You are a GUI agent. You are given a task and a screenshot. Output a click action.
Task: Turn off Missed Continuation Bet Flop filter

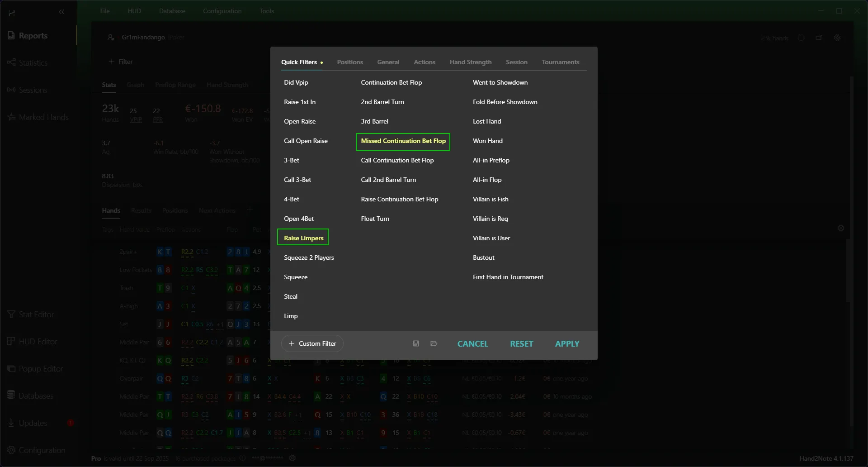[x=403, y=141]
